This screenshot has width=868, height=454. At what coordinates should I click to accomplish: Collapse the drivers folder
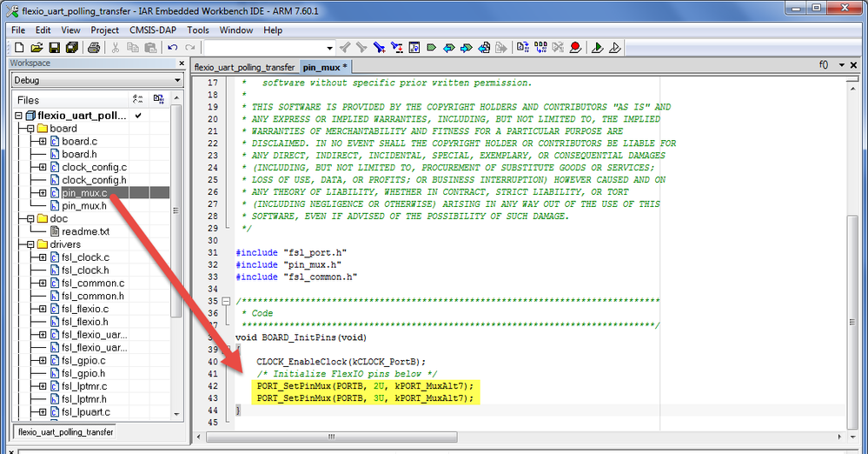coord(30,244)
